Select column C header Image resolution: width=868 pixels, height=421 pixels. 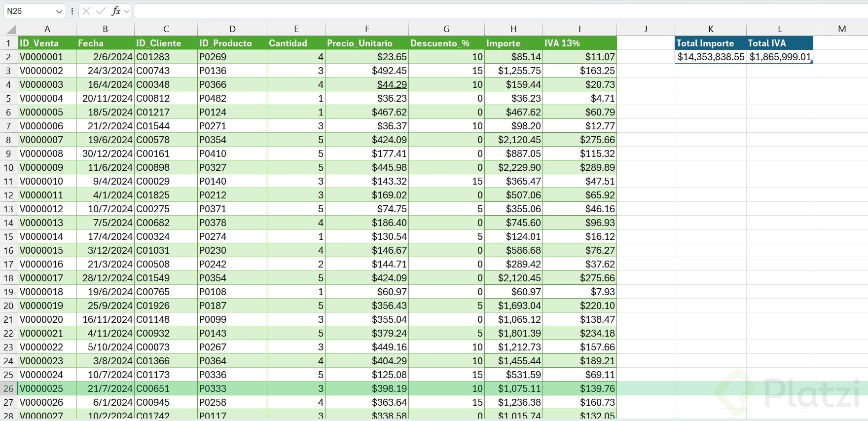(166, 29)
